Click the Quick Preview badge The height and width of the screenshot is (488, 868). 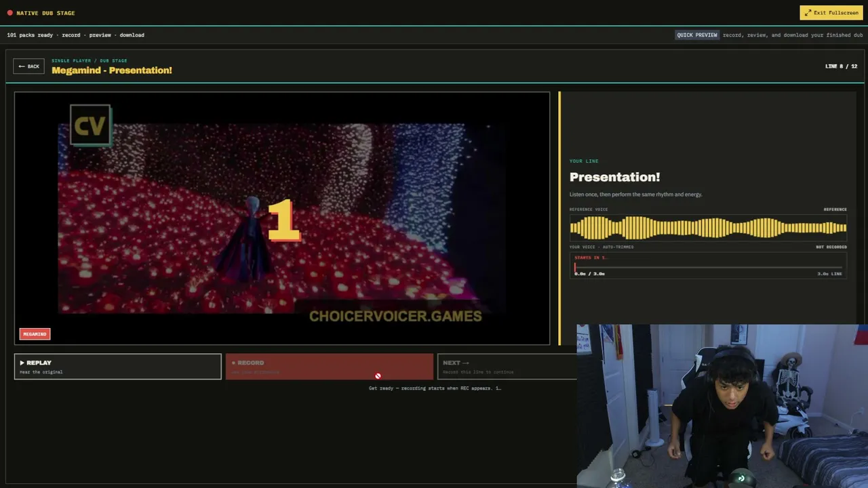(x=697, y=35)
